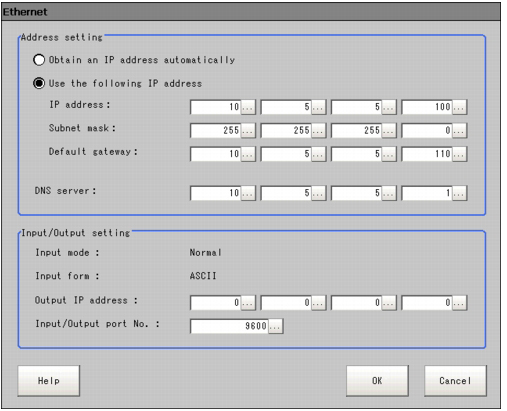Click the ASCII input form value
The height and width of the screenshot is (411, 507).
tap(203, 276)
